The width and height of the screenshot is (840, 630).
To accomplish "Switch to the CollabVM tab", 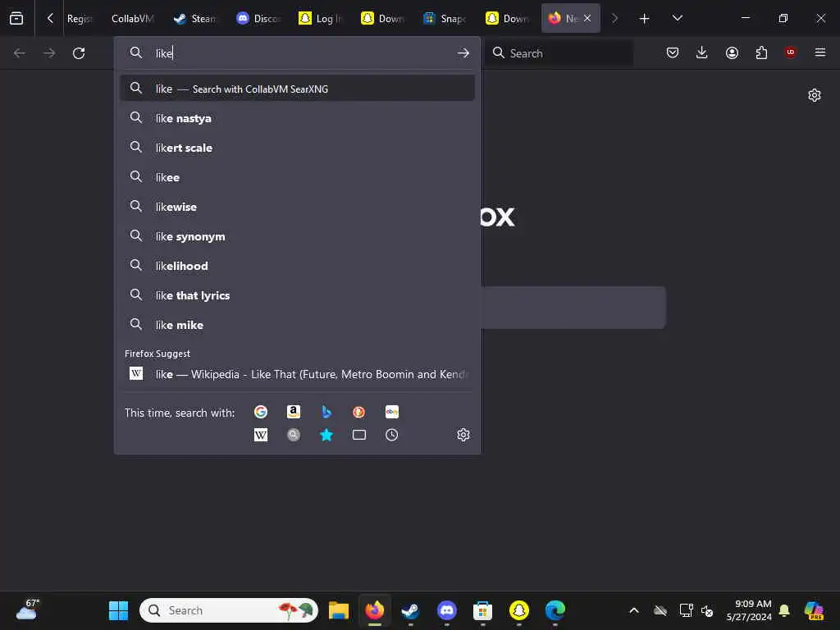I will coord(132,18).
